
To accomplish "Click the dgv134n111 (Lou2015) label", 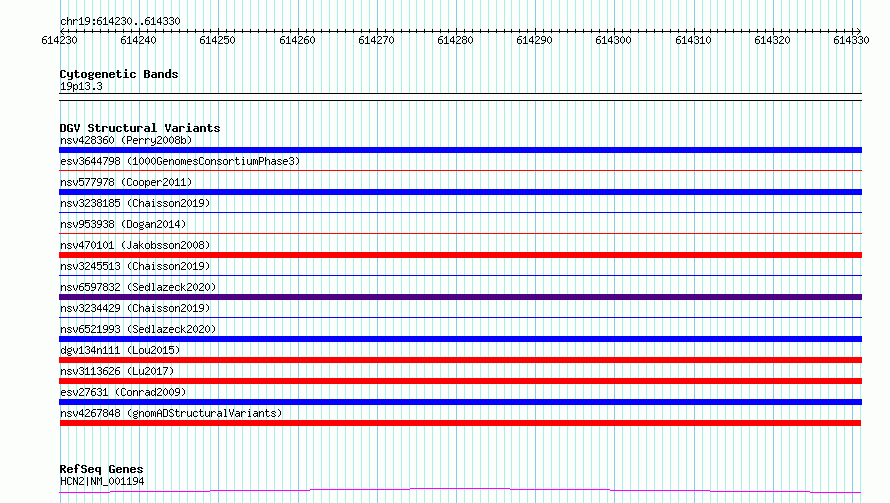I will pos(120,350).
